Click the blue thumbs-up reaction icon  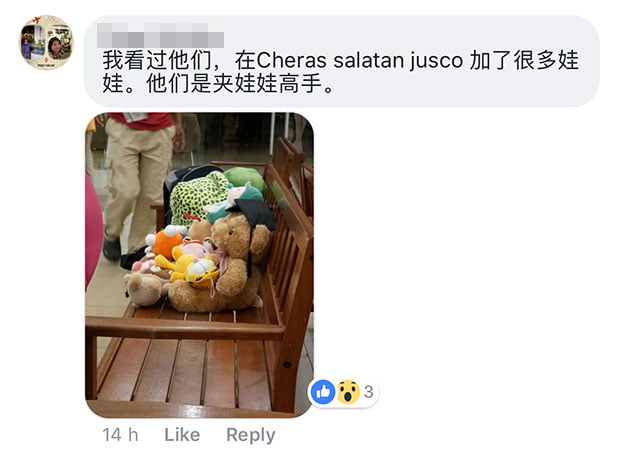(323, 392)
